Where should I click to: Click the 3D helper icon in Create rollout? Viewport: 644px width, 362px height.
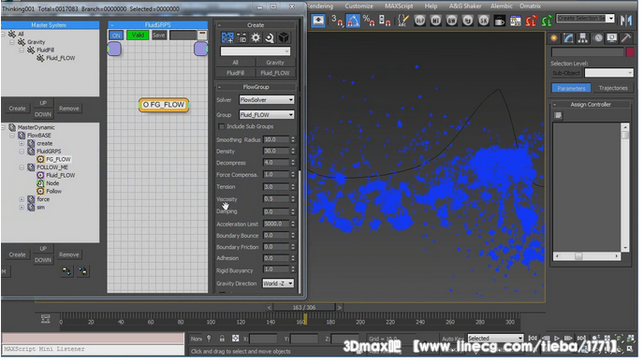coord(241,38)
